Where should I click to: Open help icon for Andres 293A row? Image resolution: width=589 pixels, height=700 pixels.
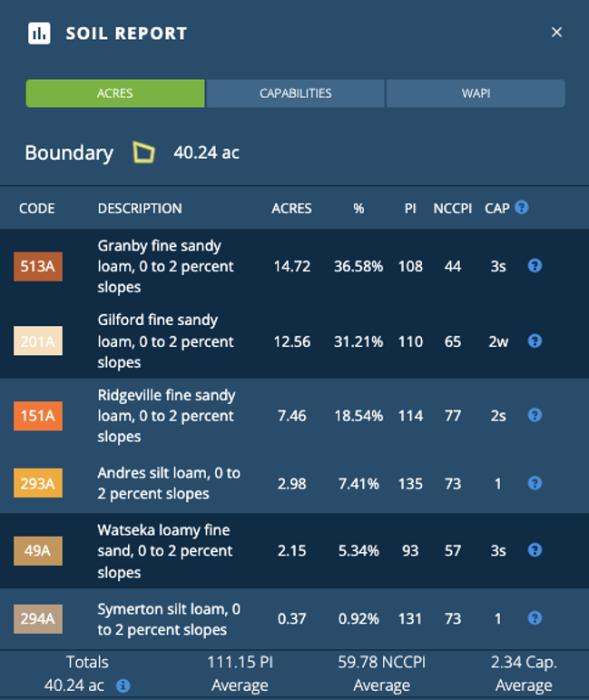pyautogui.click(x=535, y=484)
